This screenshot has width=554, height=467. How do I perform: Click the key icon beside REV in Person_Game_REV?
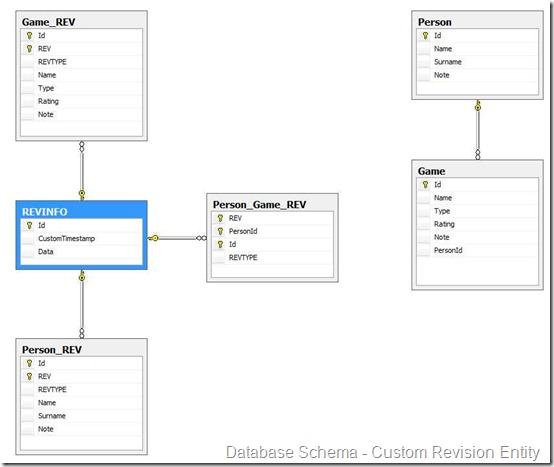[x=220, y=218]
